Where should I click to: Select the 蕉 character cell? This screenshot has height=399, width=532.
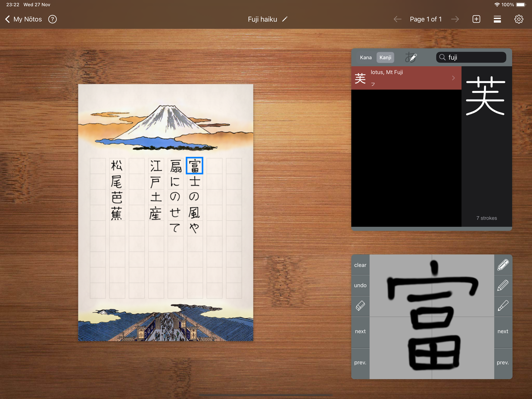pyautogui.click(x=117, y=213)
